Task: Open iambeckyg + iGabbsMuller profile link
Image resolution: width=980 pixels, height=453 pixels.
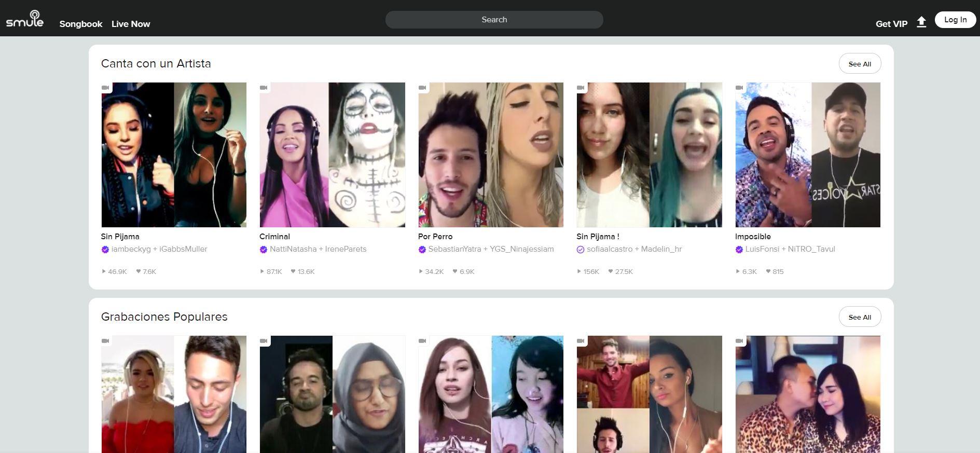Action: coord(159,249)
